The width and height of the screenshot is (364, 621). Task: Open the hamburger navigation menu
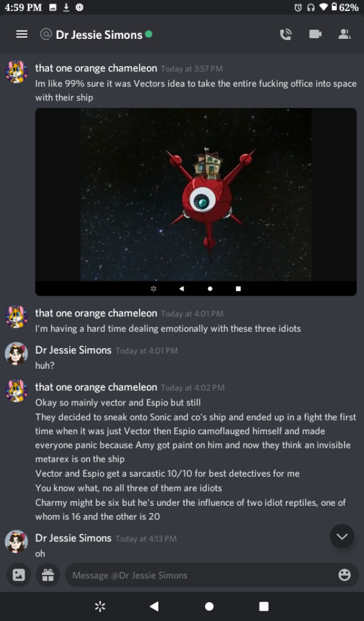(x=22, y=34)
